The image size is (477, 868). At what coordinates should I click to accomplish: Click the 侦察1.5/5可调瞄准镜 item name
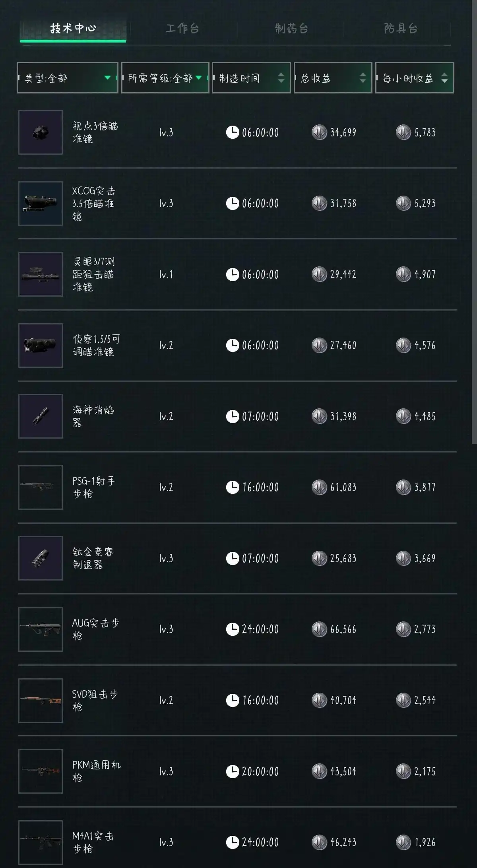(95, 345)
